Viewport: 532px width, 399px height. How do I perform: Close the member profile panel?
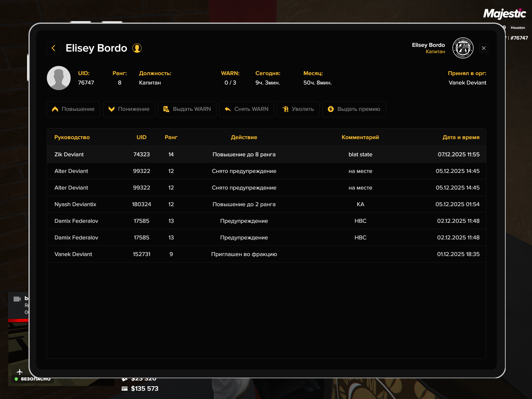tap(484, 48)
